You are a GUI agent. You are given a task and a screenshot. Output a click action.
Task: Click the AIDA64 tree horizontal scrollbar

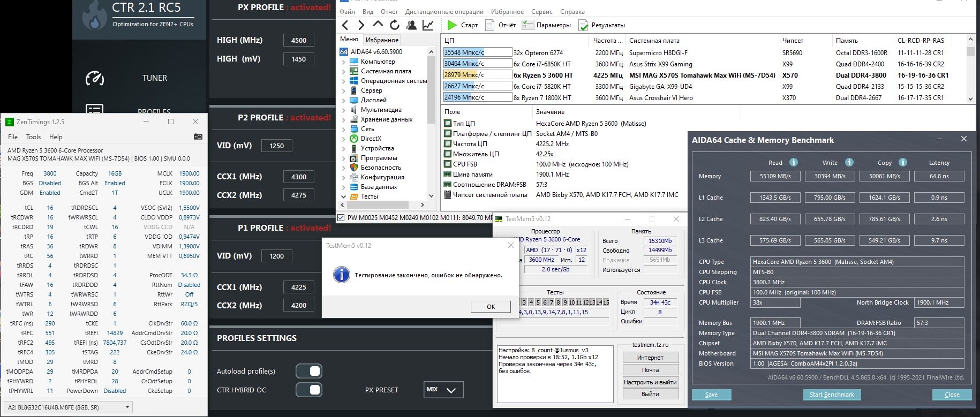(383, 204)
